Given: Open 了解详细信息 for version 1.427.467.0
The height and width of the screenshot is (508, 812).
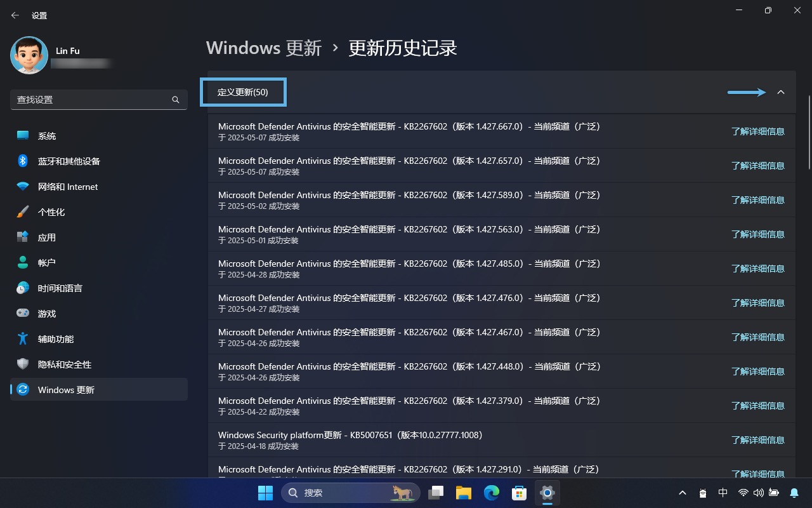Looking at the screenshot, I should click(758, 337).
